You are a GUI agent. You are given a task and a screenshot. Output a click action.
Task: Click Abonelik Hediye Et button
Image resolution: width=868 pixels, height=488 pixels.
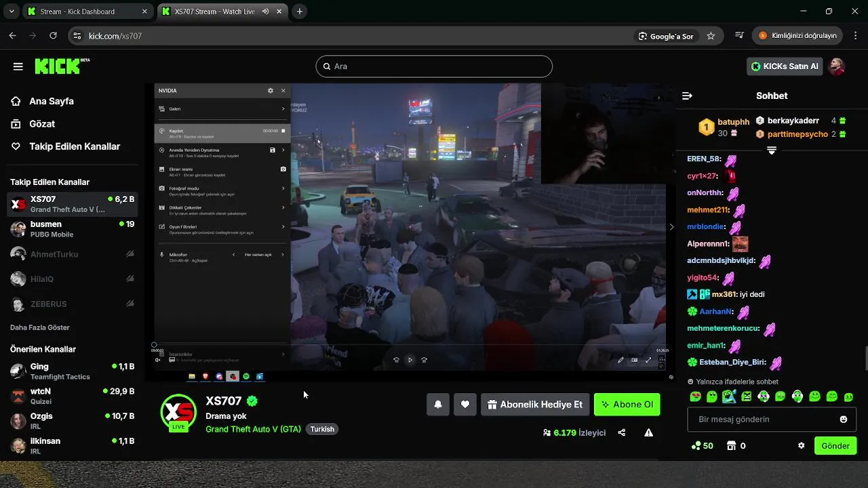point(535,405)
